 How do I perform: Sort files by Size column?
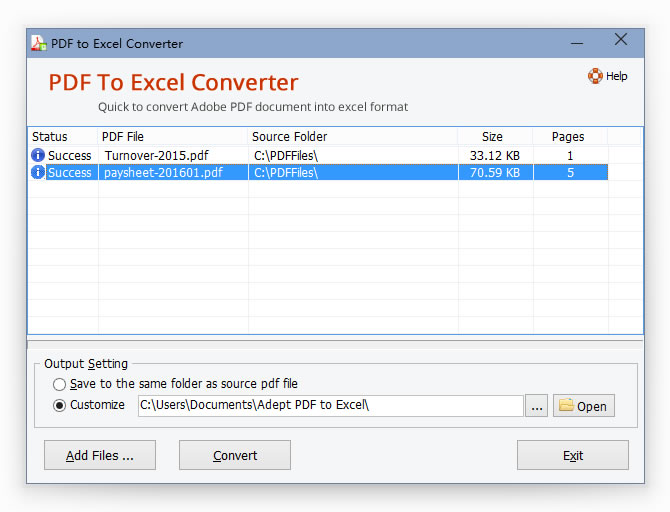(x=492, y=136)
